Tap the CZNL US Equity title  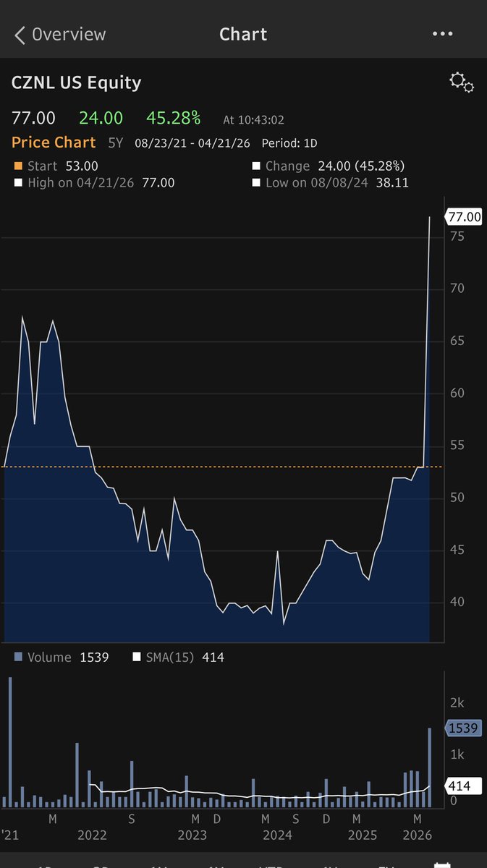coord(76,82)
